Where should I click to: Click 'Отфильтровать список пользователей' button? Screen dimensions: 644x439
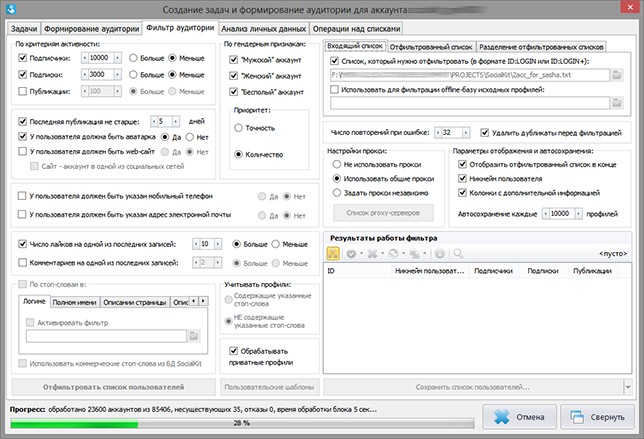113,387
